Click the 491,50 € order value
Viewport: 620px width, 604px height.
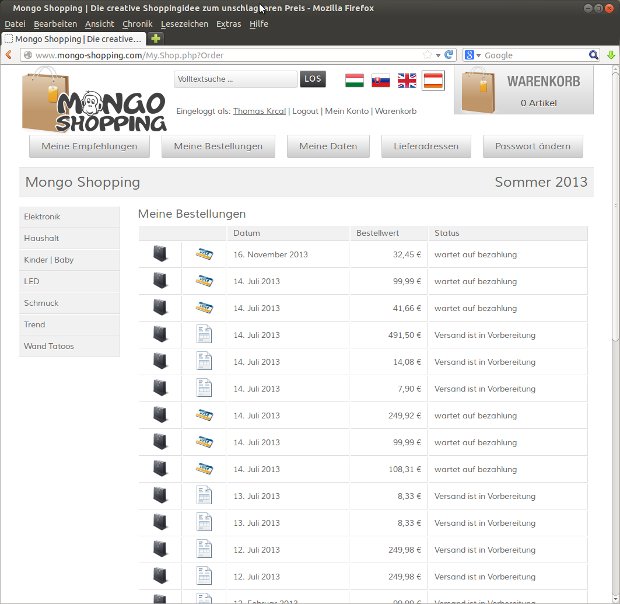pyautogui.click(x=405, y=335)
